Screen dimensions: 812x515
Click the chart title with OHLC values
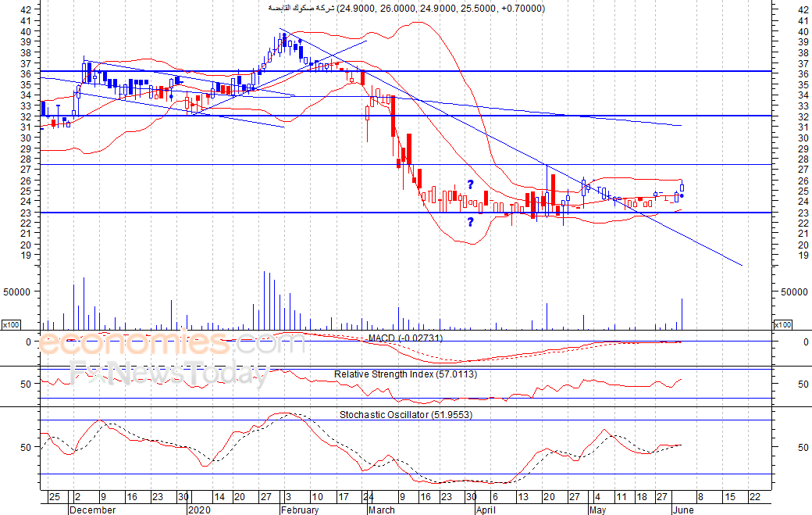coord(407,9)
